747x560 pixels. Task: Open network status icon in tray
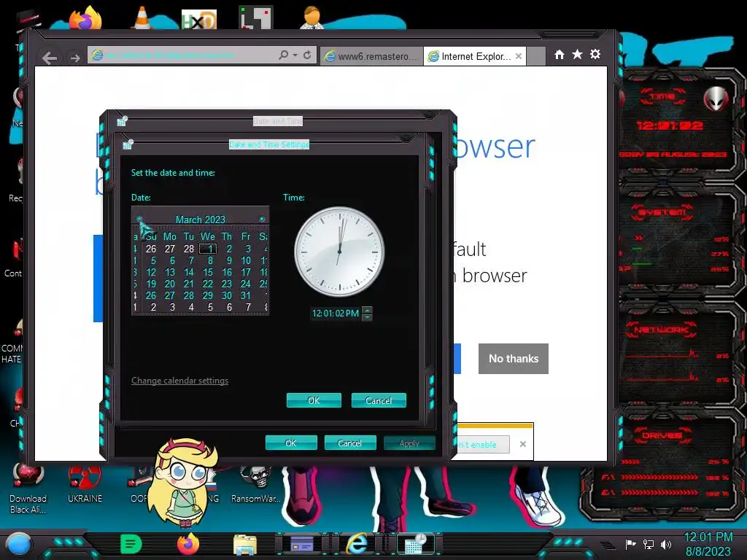click(649, 544)
